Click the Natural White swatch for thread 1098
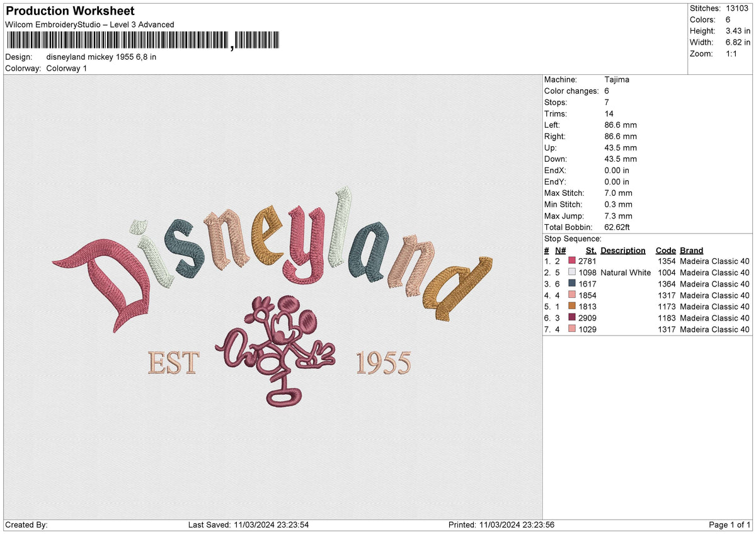The height and width of the screenshot is (534, 756). (x=572, y=273)
